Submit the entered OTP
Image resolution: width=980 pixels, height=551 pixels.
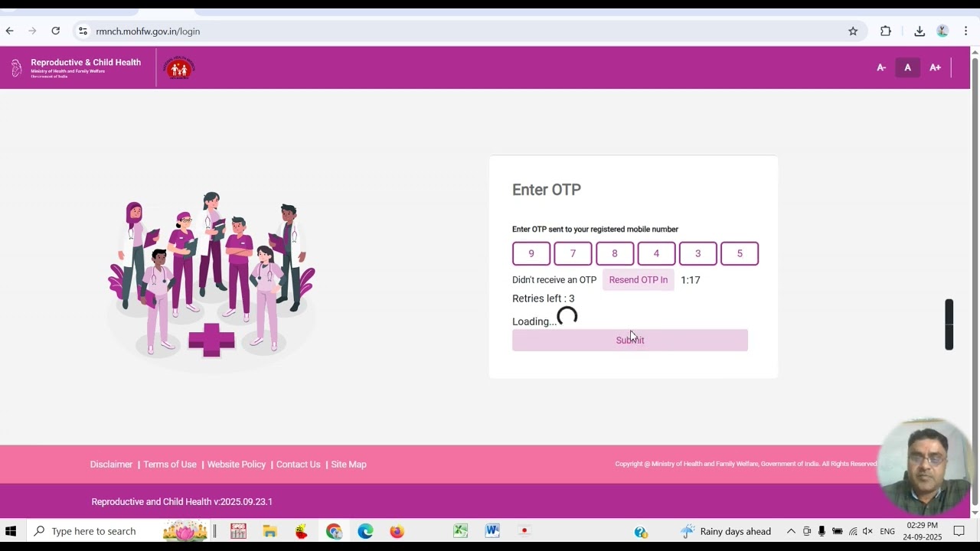(630, 341)
